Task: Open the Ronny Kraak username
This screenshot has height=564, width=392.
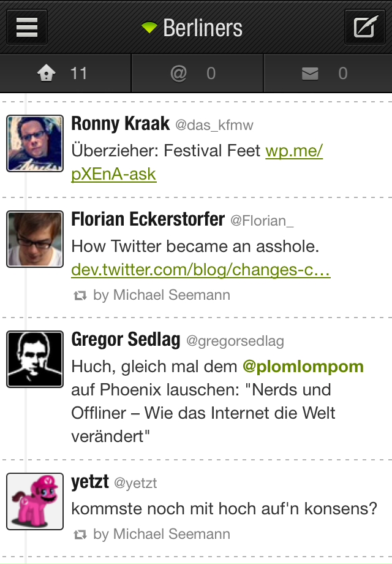Action: (x=120, y=124)
